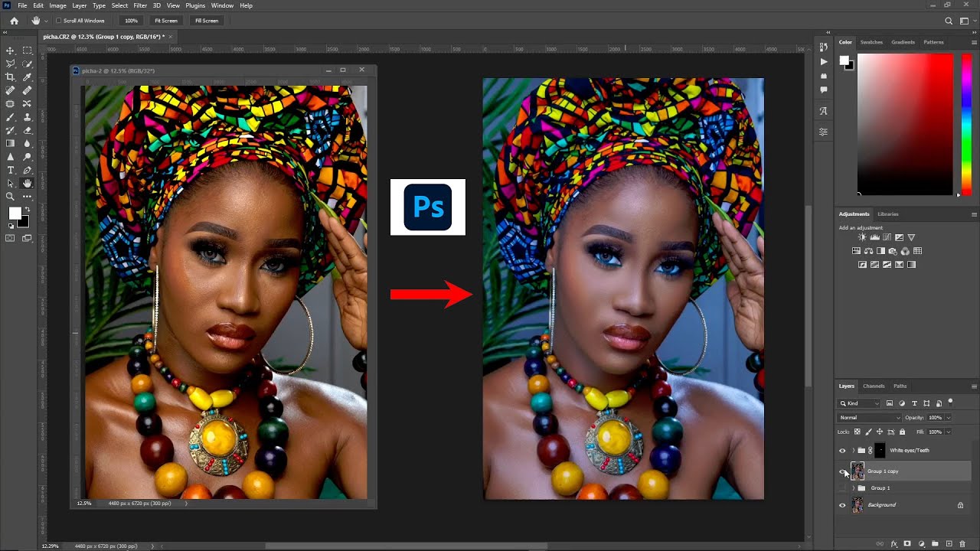Switch to the Channels tab
Viewport: 980px width, 551px height.
coord(874,386)
